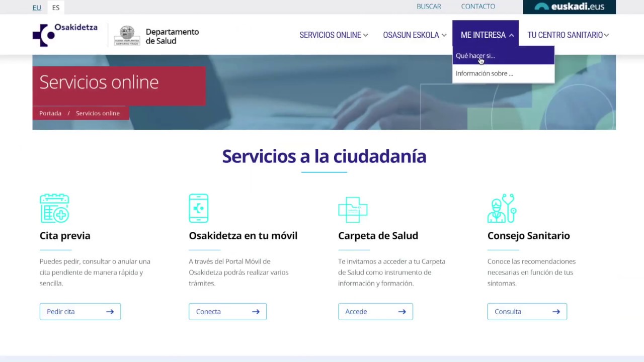This screenshot has width=644, height=362.
Task: Click the 'Consejo Sanitario' heading
Action: [528, 235]
